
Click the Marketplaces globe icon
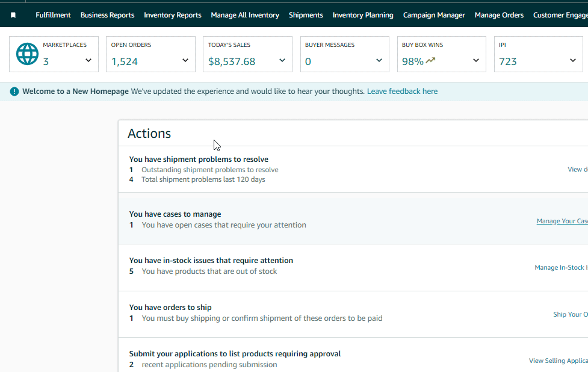pos(27,54)
